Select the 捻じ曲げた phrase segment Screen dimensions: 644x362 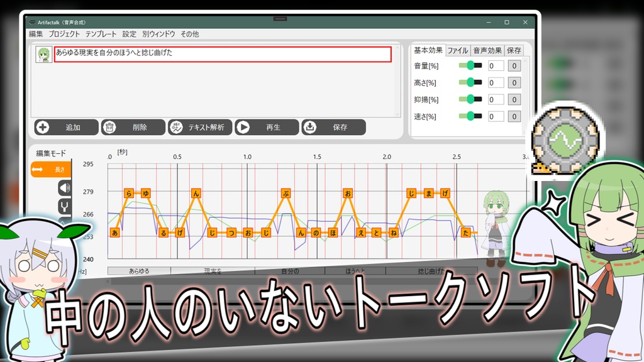coord(431,271)
